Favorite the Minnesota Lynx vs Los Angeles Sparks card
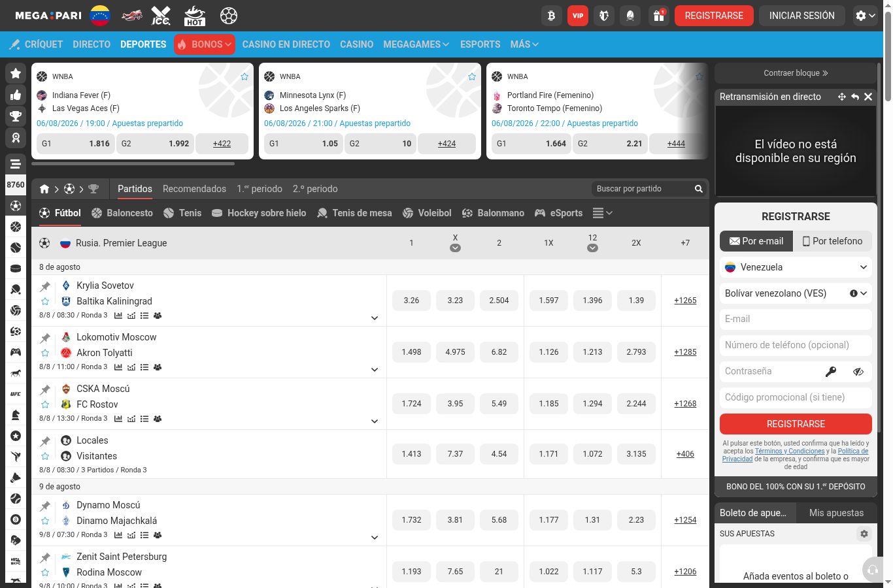Image resolution: width=893 pixels, height=588 pixels. click(472, 76)
